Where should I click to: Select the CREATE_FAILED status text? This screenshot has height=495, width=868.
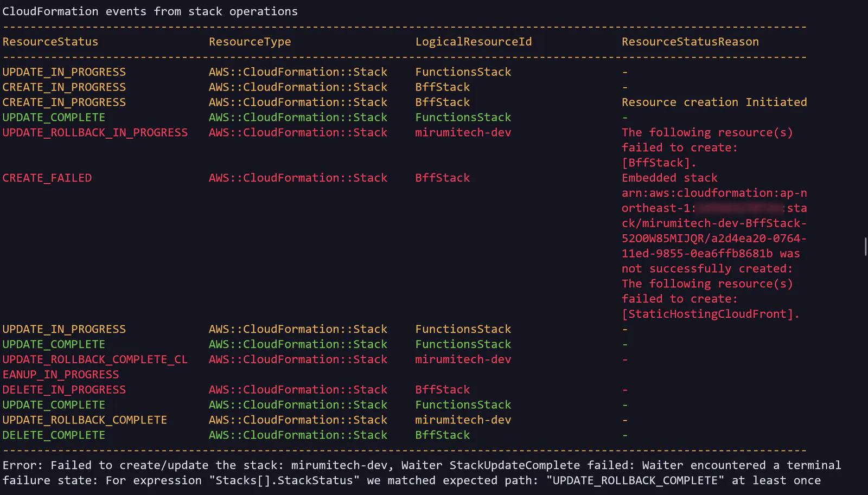point(47,178)
